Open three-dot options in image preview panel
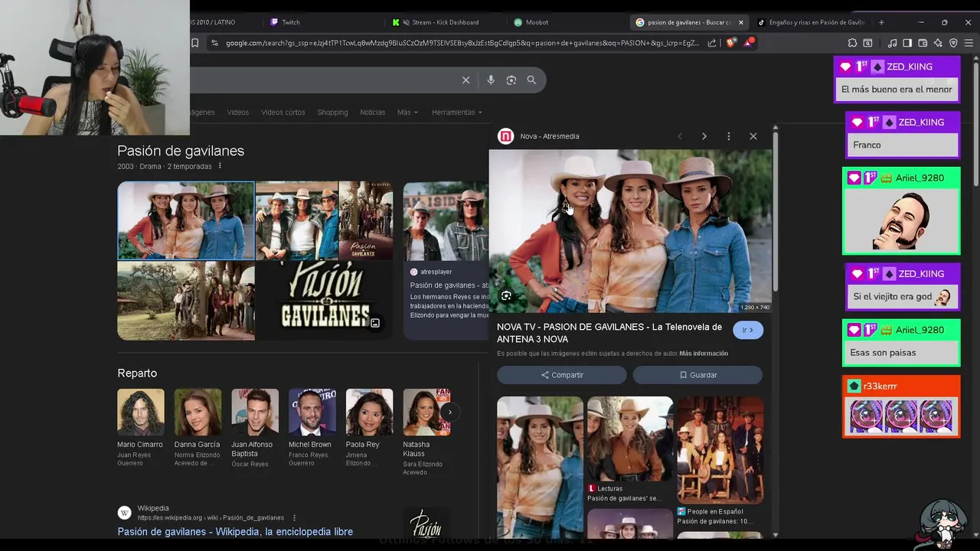 (729, 136)
